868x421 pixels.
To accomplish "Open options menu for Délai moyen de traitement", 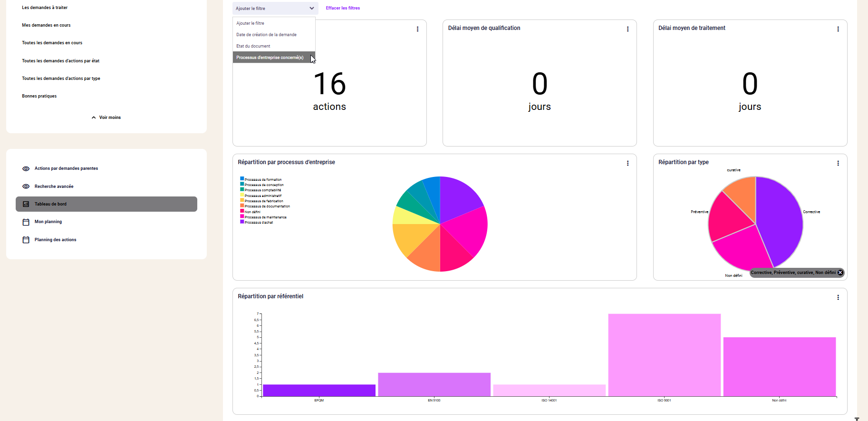I will [838, 29].
